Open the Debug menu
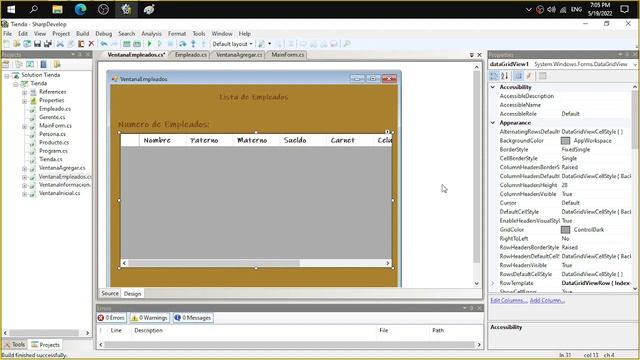Image resolution: width=640 pixels, height=360 pixels. (104, 33)
